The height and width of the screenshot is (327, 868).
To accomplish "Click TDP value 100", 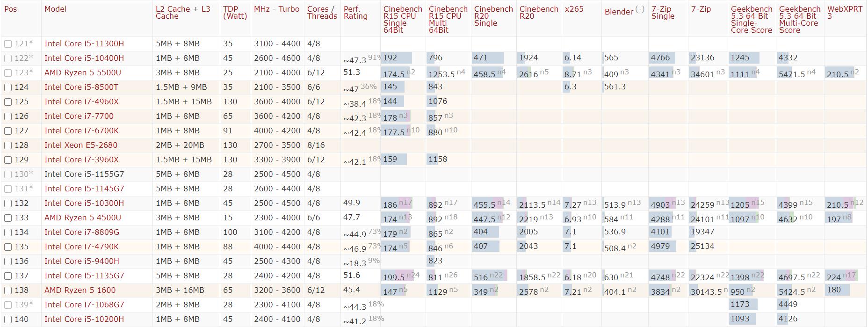I will coord(230,233).
